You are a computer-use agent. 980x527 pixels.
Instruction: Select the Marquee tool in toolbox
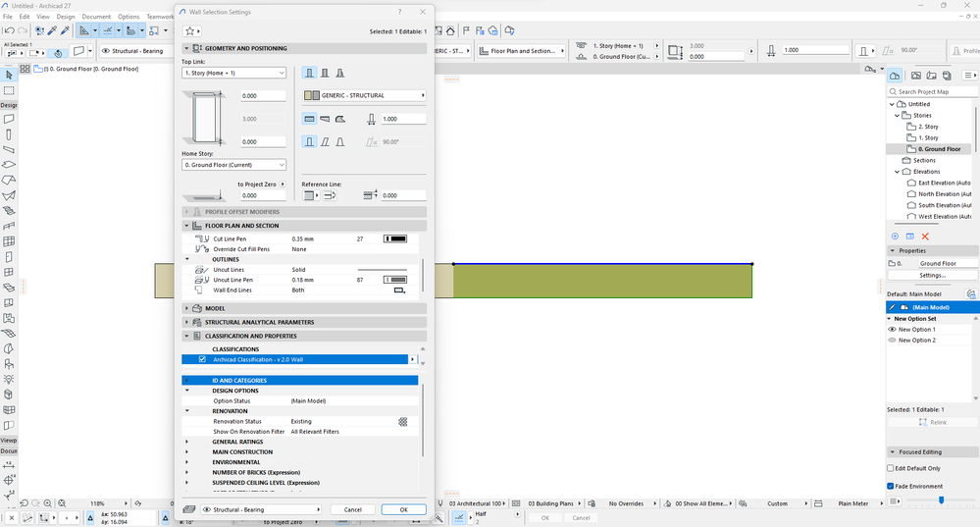(x=9, y=90)
